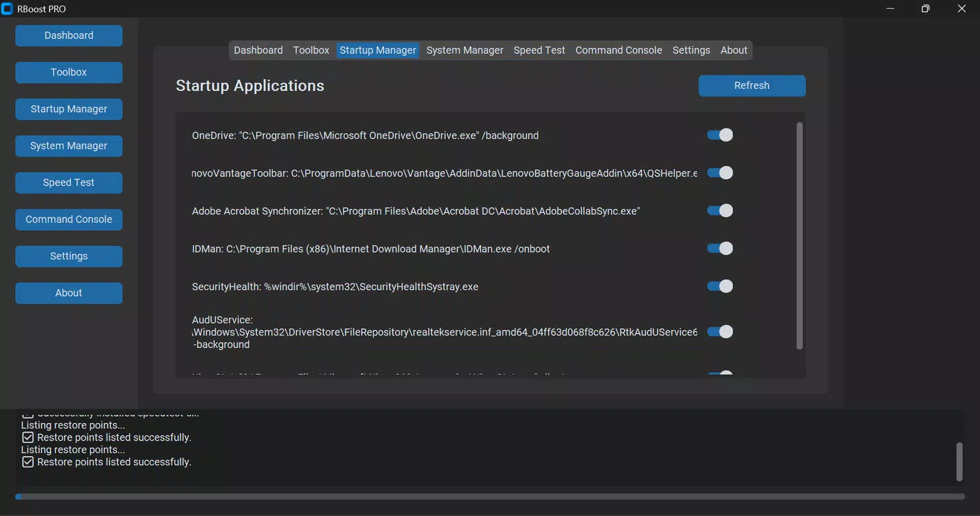Image resolution: width=980 pixels, height=516 pixels.
Task: Select the Adobe Acrobat Synchronizer entry text
Action: click(x=416, y=212)
